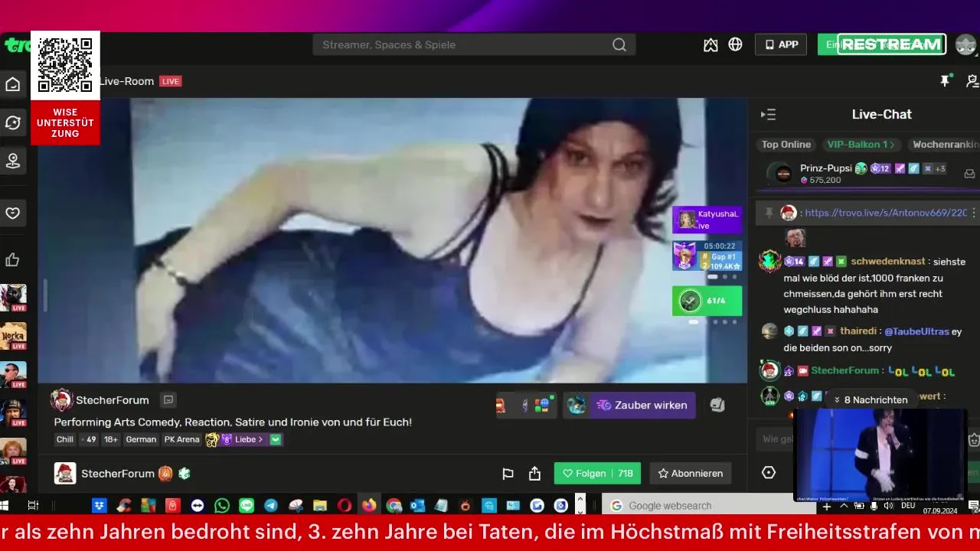Open the globe language selector
The width and height of the screenshot is (980, 551).
tap(735, 44)
